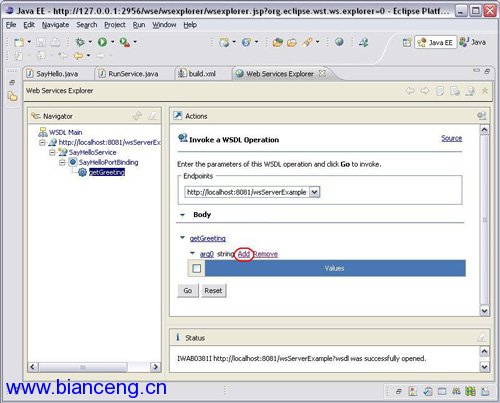This screenshot has width=500, height=403.
Task: Click the folder fast view icon on left edge
Action: pos(12,97)
